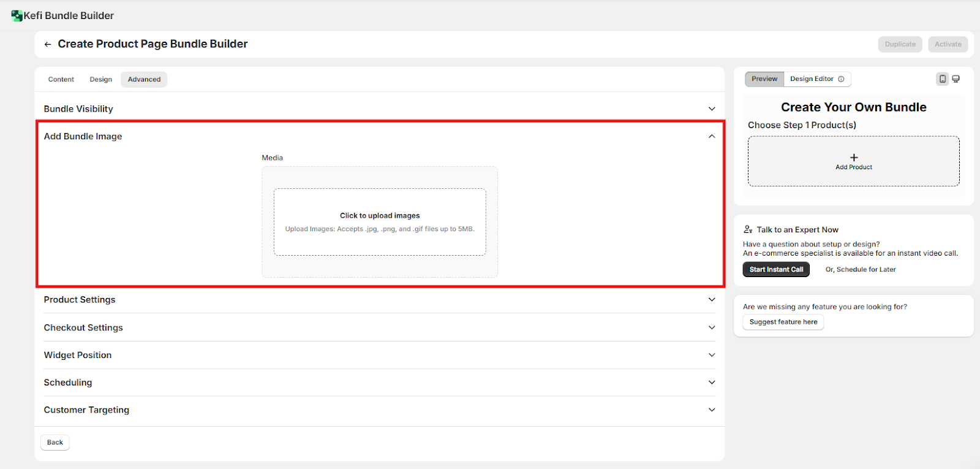Select the Design Editor tab
Viewport: 980px width, 469px height.
click(812, 79)
